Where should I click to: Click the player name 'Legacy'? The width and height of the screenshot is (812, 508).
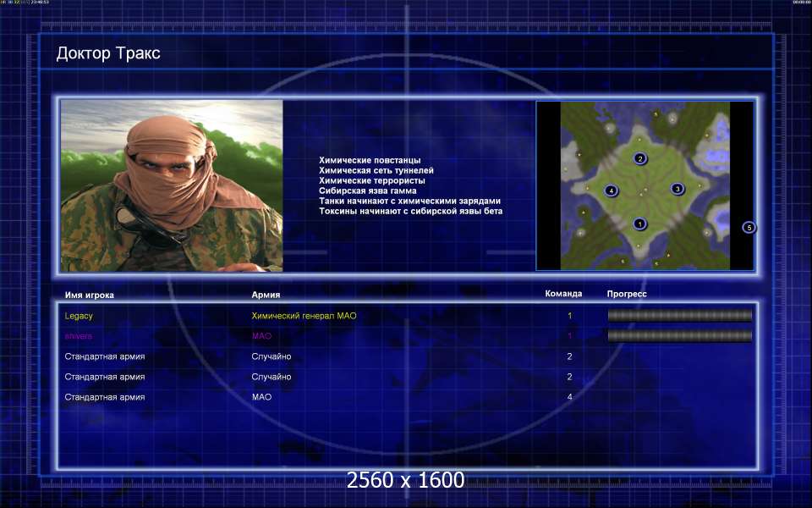(79, 316)
